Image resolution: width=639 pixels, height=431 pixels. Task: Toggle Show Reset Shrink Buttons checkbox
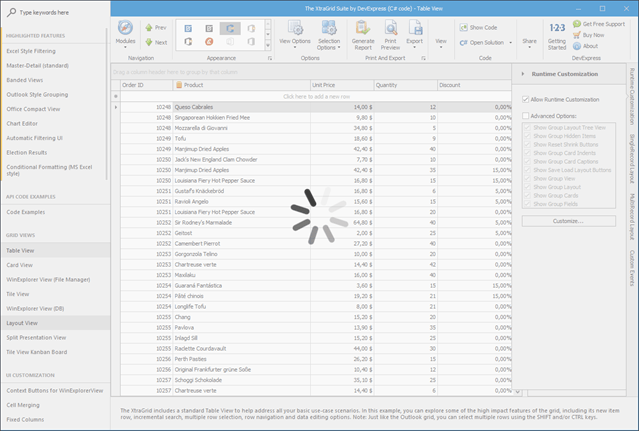click(527, 145)
